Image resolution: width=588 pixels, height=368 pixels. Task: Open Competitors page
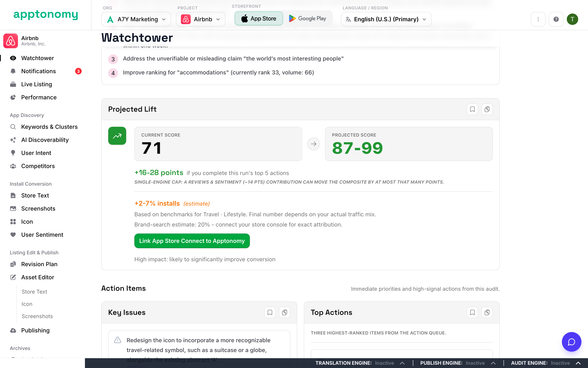pos(38,166)
